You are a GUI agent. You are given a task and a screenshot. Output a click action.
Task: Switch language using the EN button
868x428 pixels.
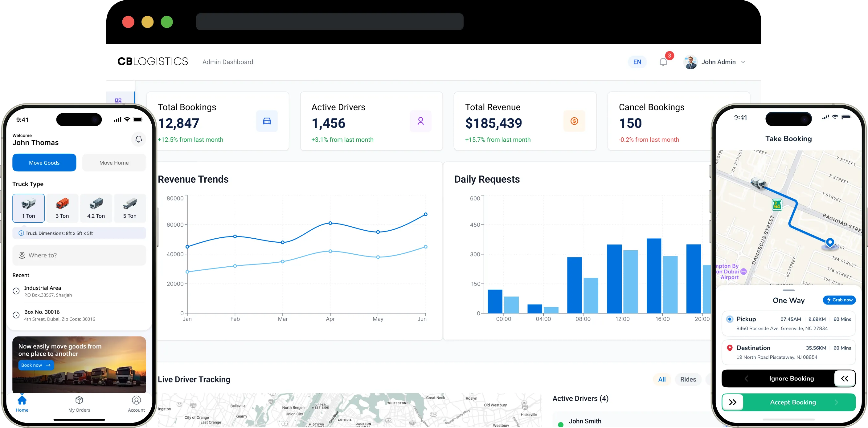click(x=637, y=62)
